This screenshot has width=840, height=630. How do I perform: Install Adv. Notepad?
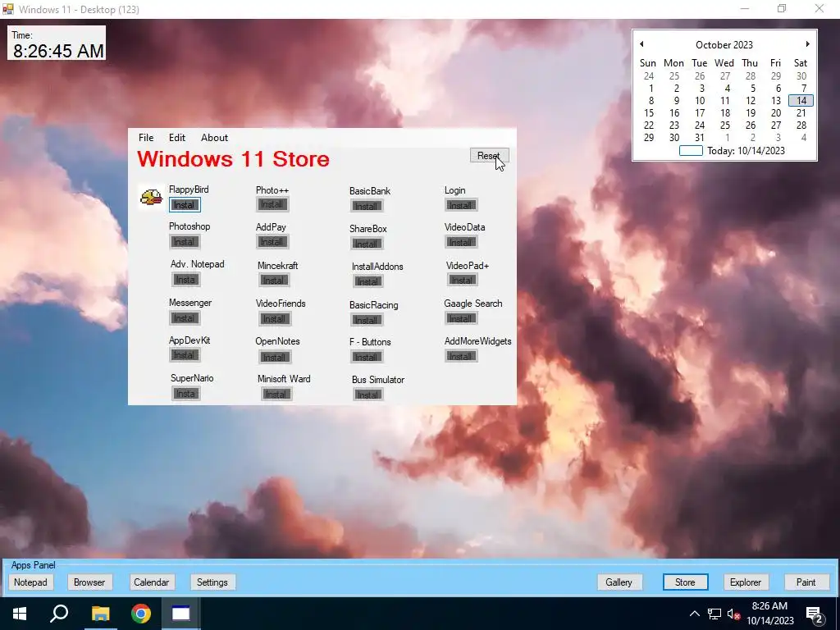pos(186,280)
